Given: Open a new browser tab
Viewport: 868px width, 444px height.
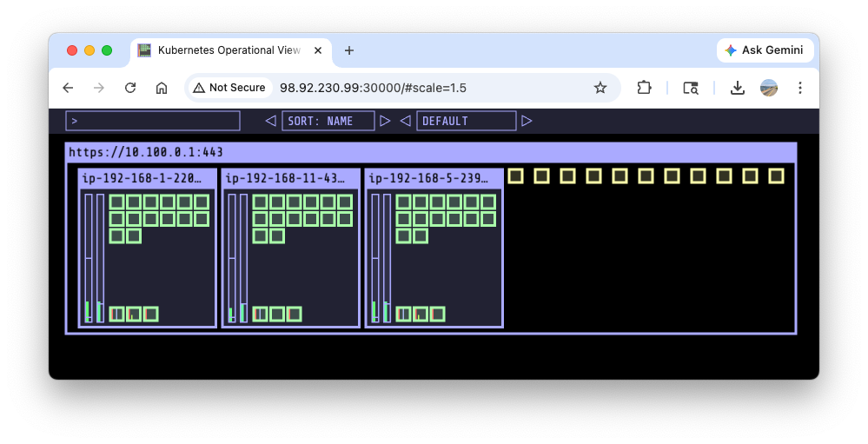Looking at the screenshot, I should coord(349,50).
